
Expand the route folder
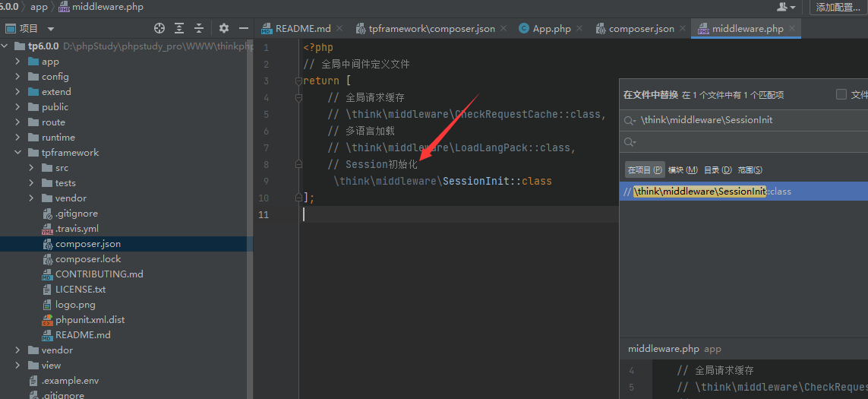[17, 122]
